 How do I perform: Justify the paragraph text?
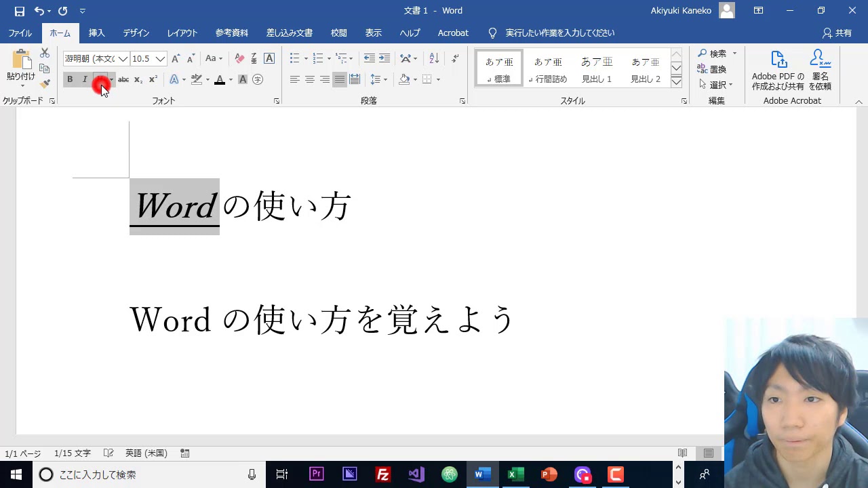point(340,79)
